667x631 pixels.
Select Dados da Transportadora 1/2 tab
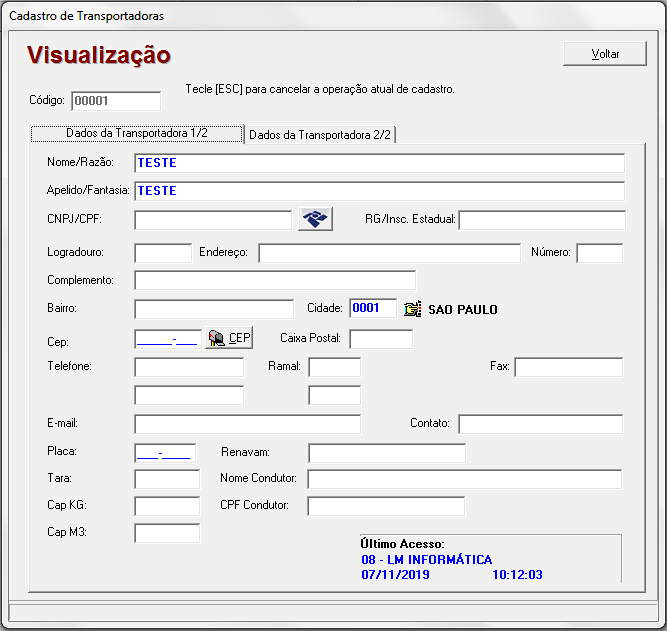[x=137, y=133]
